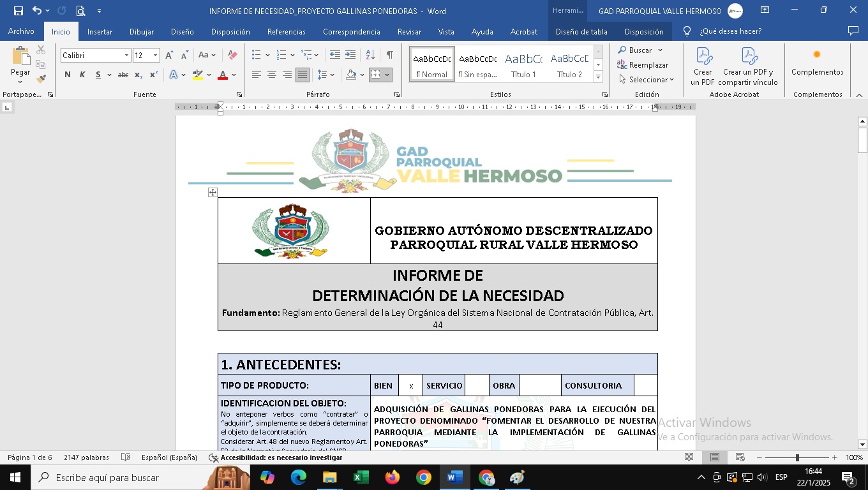The image size is (868, 490).
Task: Switch to the Insertar tab
Action: [x=100, y=31]
